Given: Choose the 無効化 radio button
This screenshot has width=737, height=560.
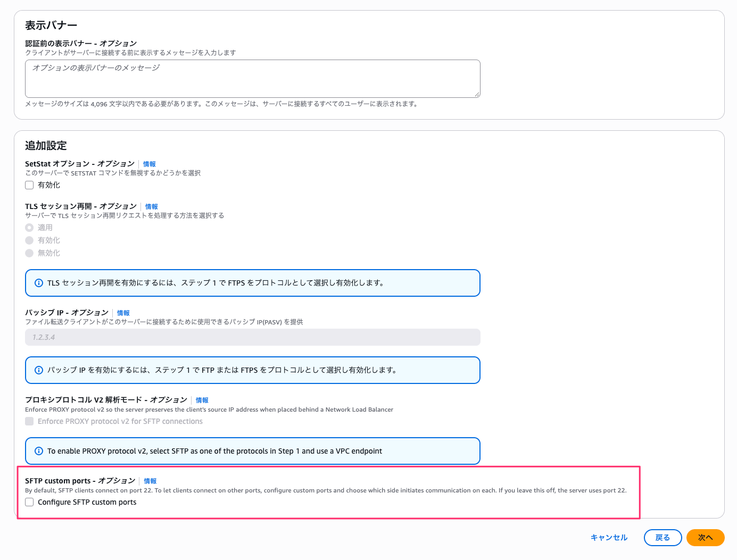Looking at the screenshot, I should (29, 253).
